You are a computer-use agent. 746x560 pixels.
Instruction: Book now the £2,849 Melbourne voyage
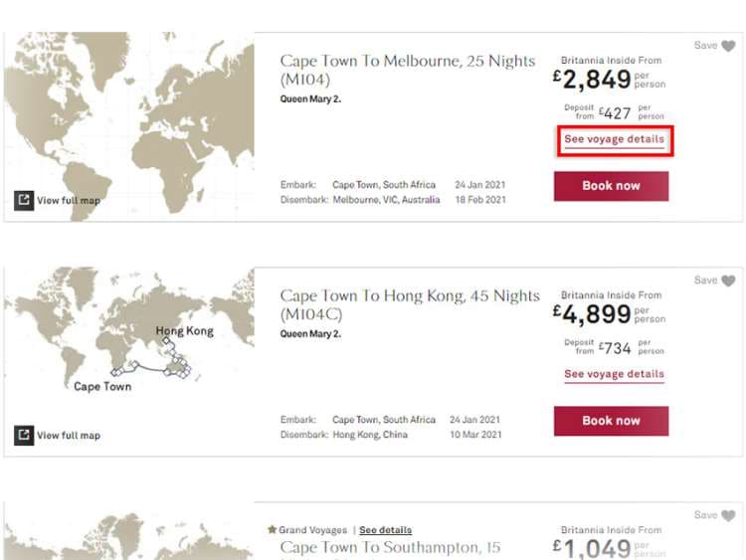point(611,186)
